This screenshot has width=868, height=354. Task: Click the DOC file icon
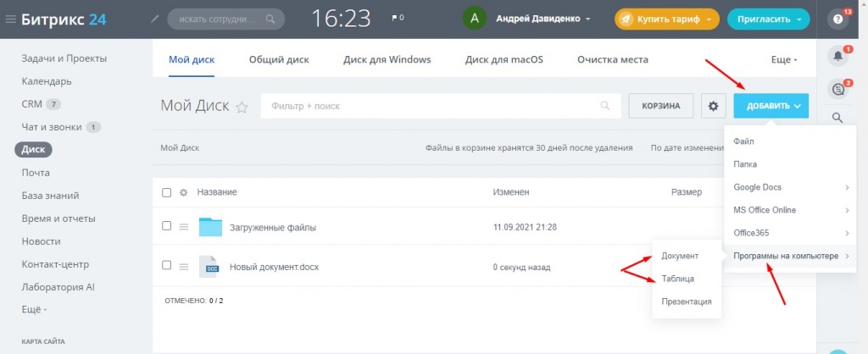click(x=209, y=266)
